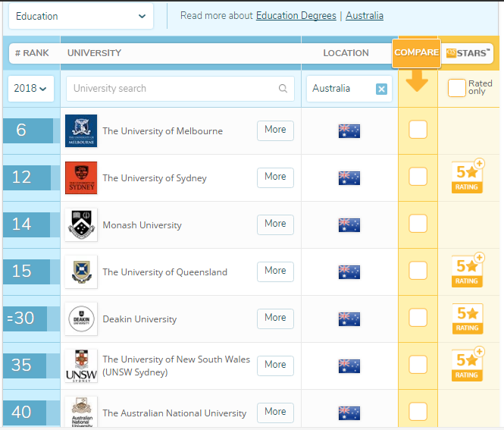
Task: Click the 5-star rating badge for Deakin
Action: 468,319
